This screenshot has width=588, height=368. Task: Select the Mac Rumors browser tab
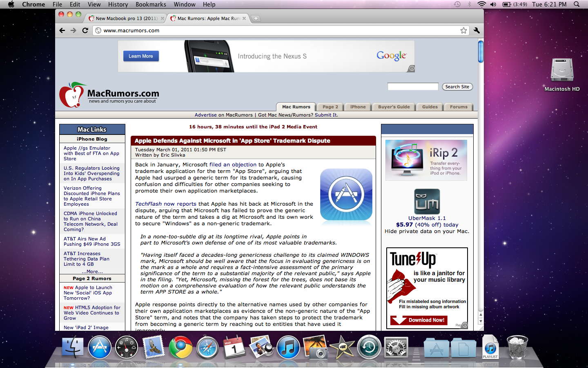click(208, 18)
